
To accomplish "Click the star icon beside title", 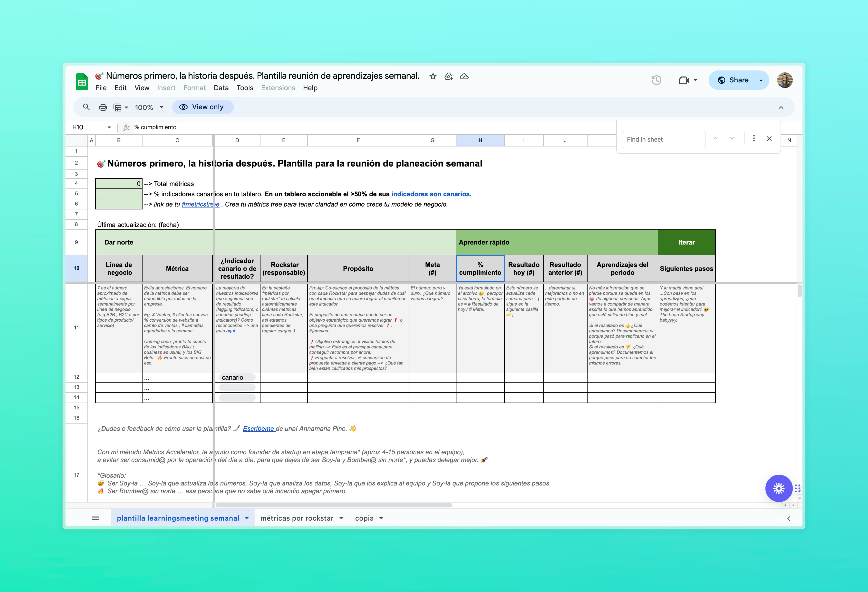I will [433, 76].
